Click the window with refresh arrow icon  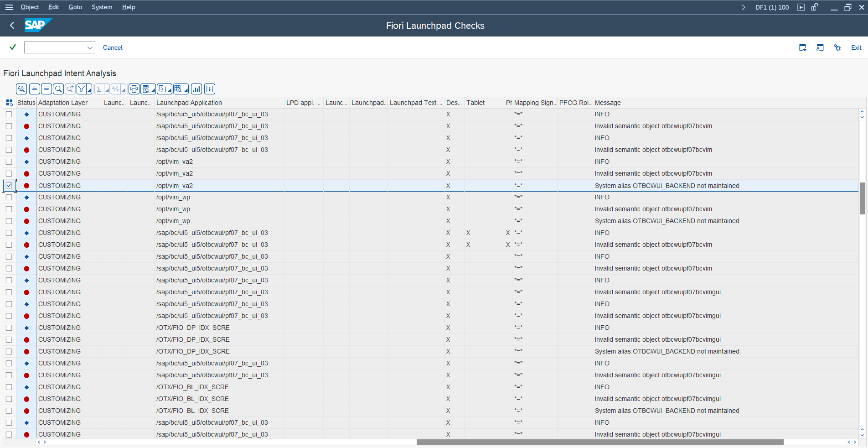820,47
